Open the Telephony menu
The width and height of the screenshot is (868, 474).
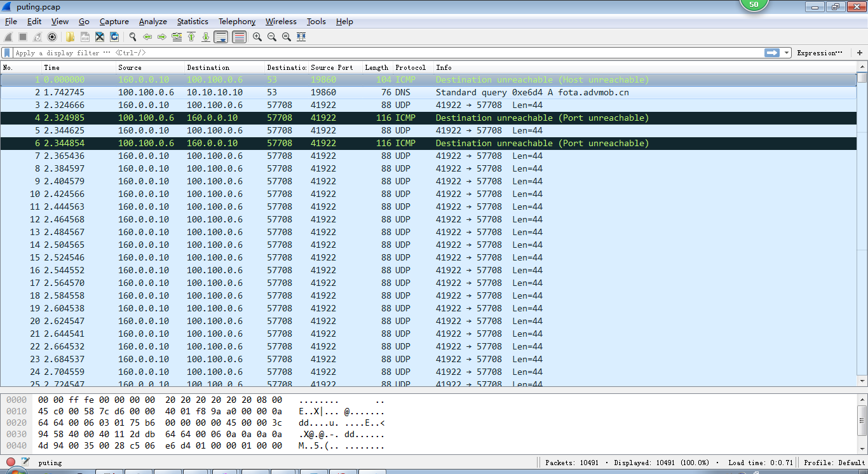pyautogui.click(x=237, y=21)
